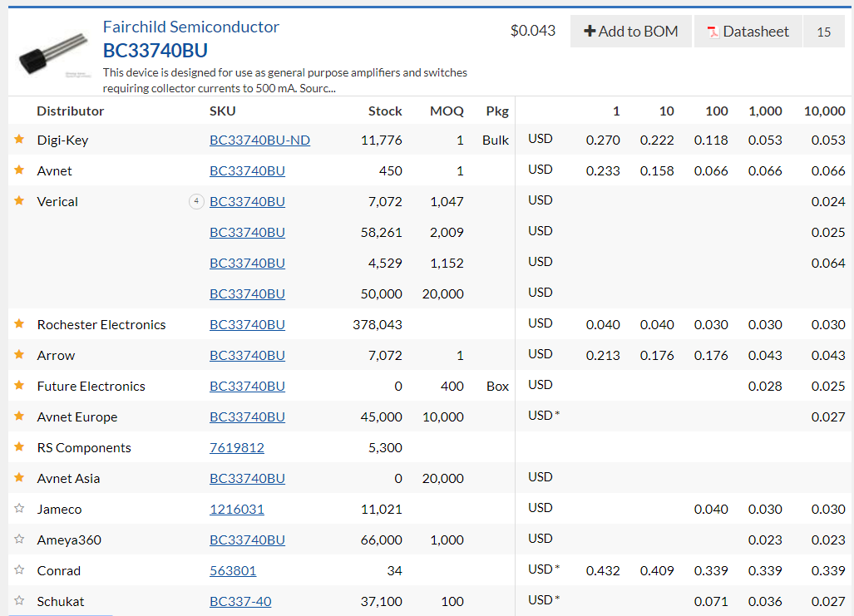854x616 pixels.
Task: Open the Verical SKU link with stock 4,529
Action: pos(247,263)
